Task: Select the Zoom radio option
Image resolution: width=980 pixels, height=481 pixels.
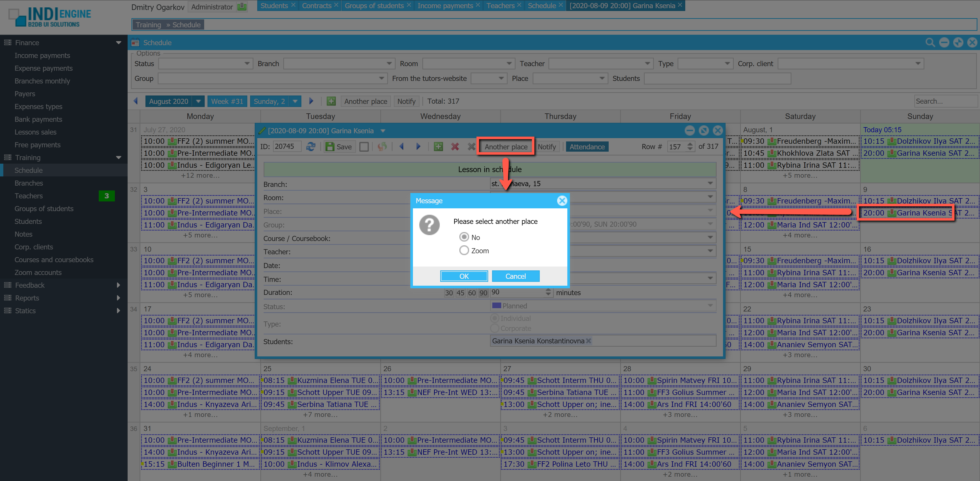Action: 464,250
